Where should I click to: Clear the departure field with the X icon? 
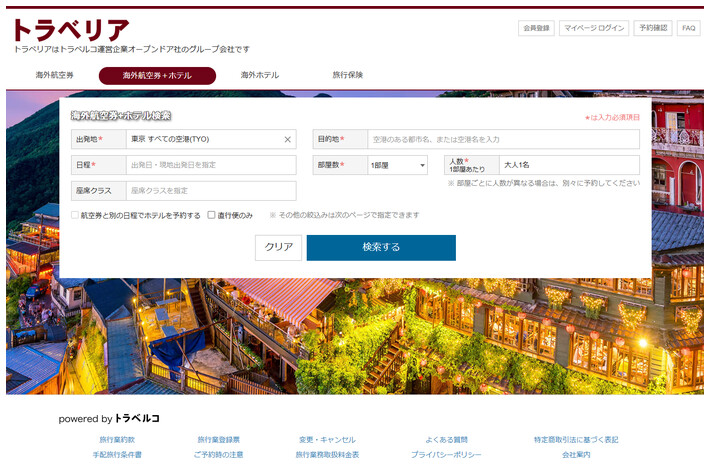click(287, 140)
